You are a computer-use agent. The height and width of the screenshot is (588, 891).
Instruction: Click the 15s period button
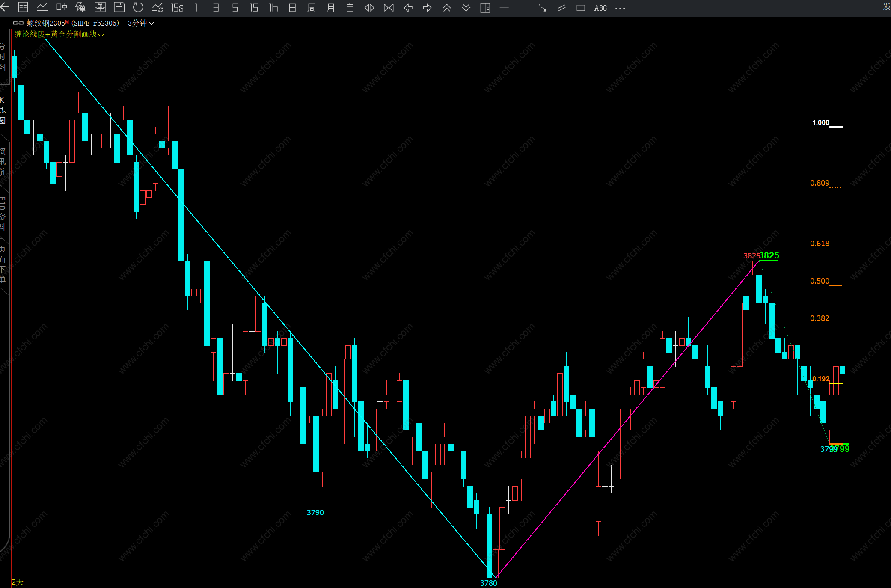[x=177, y=8]
